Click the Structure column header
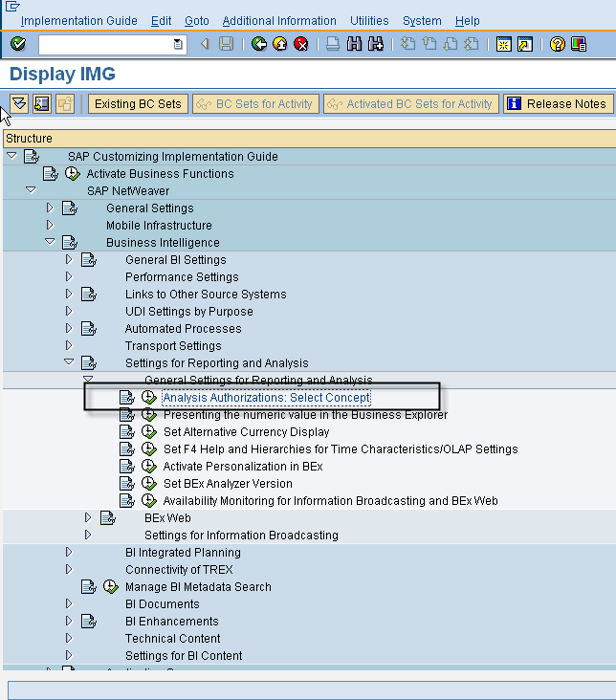 pos(309,139)
